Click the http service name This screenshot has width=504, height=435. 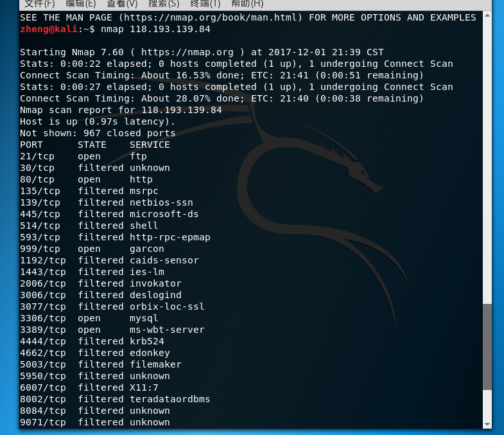(x=141, y=179)
